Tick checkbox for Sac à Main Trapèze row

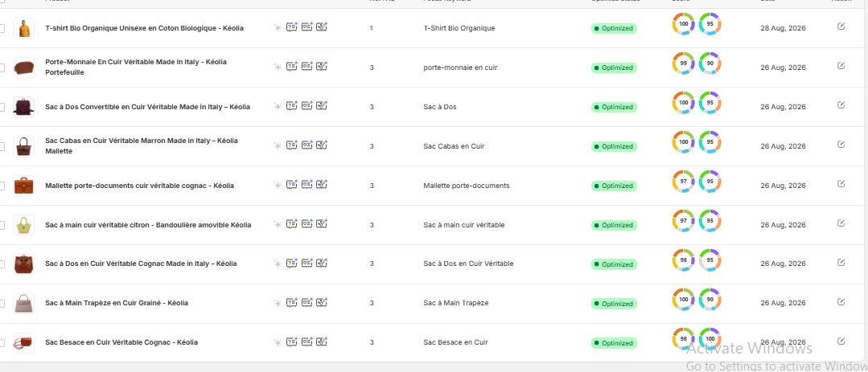tap(2, 304)
